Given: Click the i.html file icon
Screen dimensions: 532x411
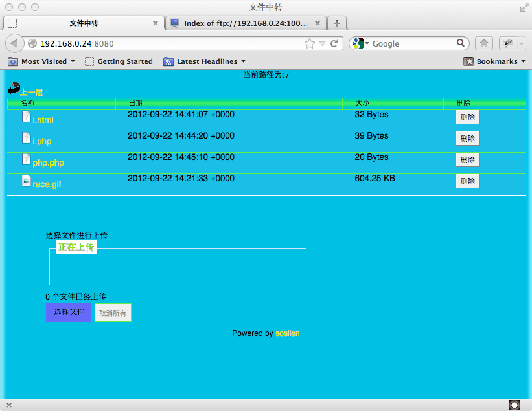Looking at the screenshot, I should click(x=26, y=117).
